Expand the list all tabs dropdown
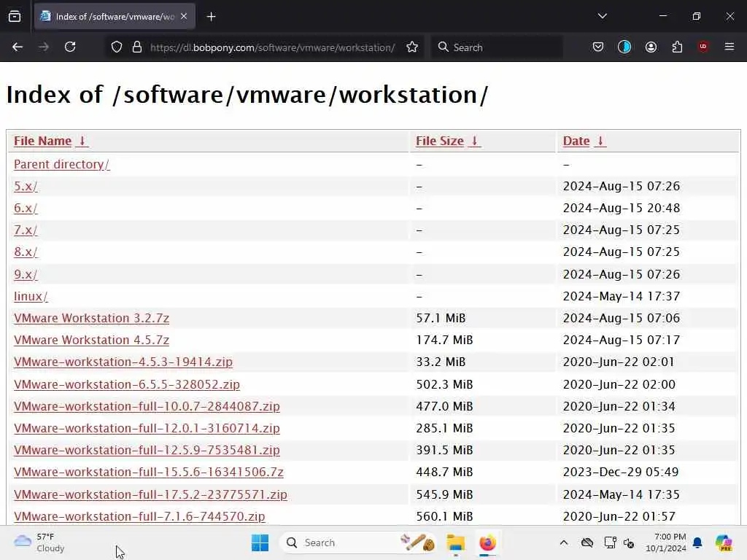 [602, 16]
